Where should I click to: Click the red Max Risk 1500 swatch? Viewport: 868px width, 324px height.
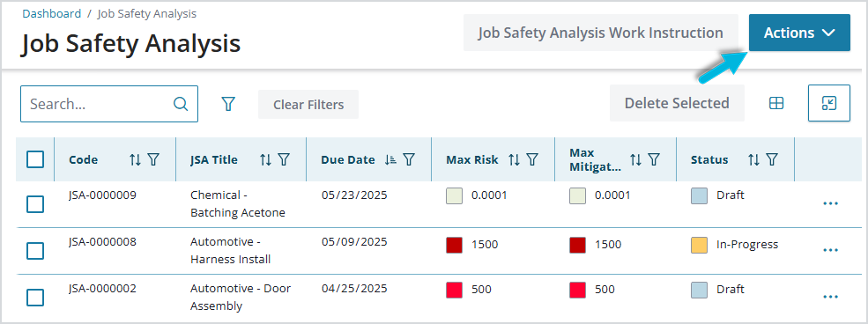click(x=455, y=245)
